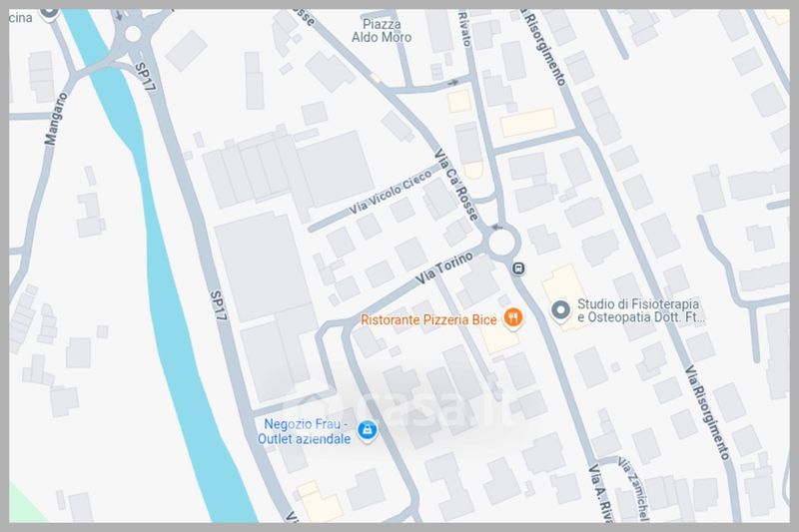Click the Ristorante Pizzeria Bice restaurant pin icon

pyautogui.click(x=513, y=318)
